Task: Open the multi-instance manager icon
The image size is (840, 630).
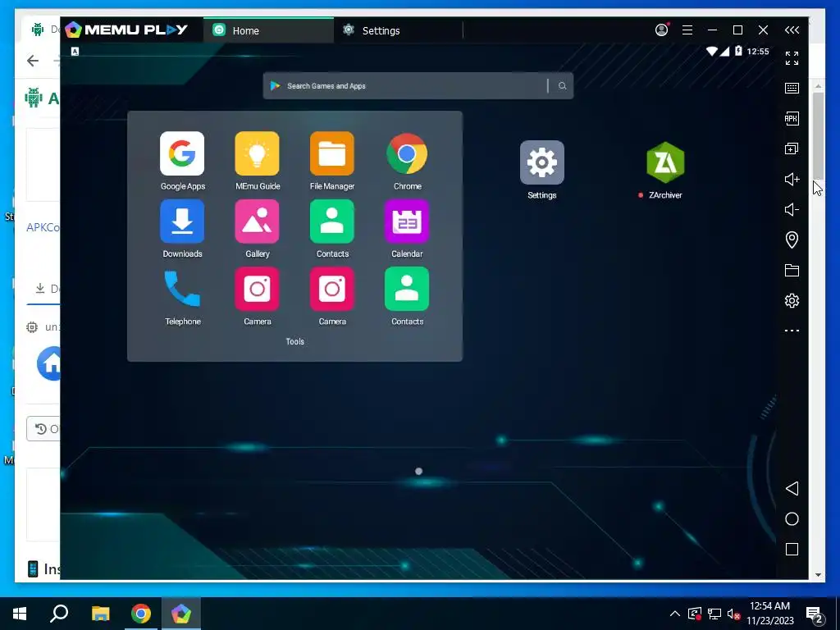Action: 792,149
